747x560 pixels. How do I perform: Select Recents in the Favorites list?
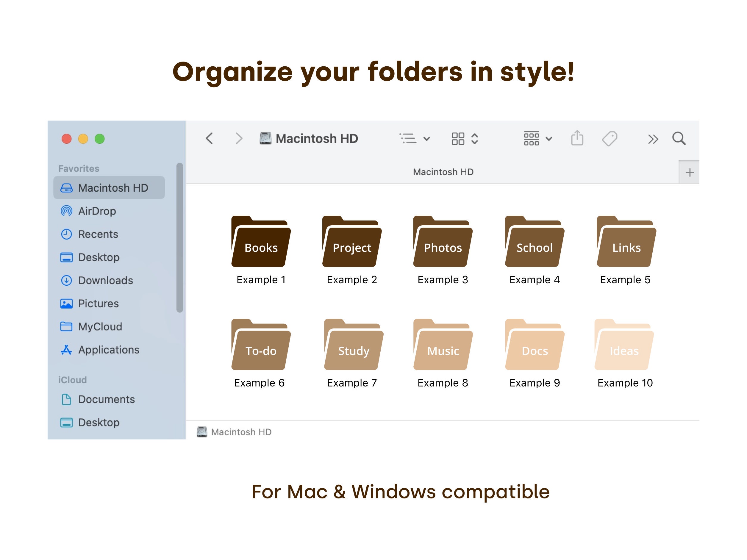(x=98, y=234)
